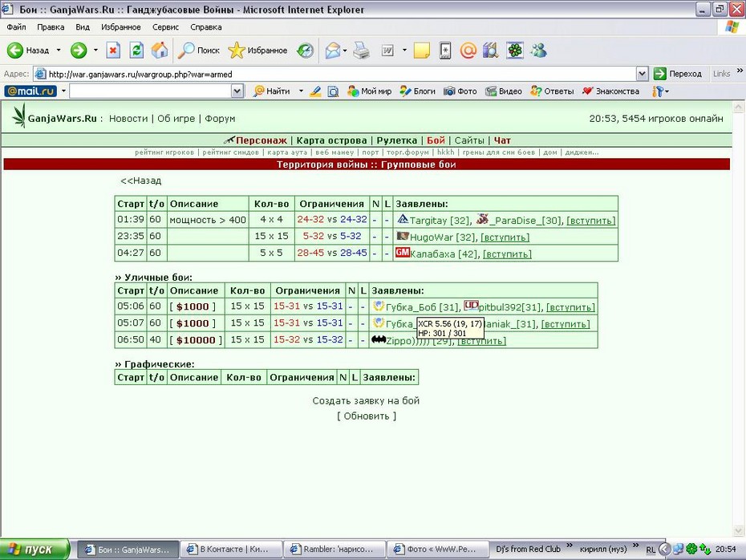Screen dimensions: 746x560
Task: Open the Справка menu
Action: pos(206,27)
